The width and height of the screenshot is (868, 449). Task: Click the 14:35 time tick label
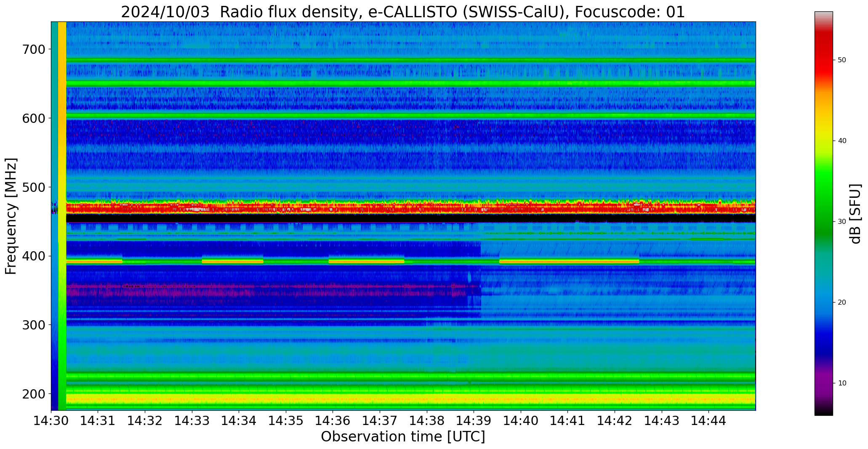coord(286,420)
